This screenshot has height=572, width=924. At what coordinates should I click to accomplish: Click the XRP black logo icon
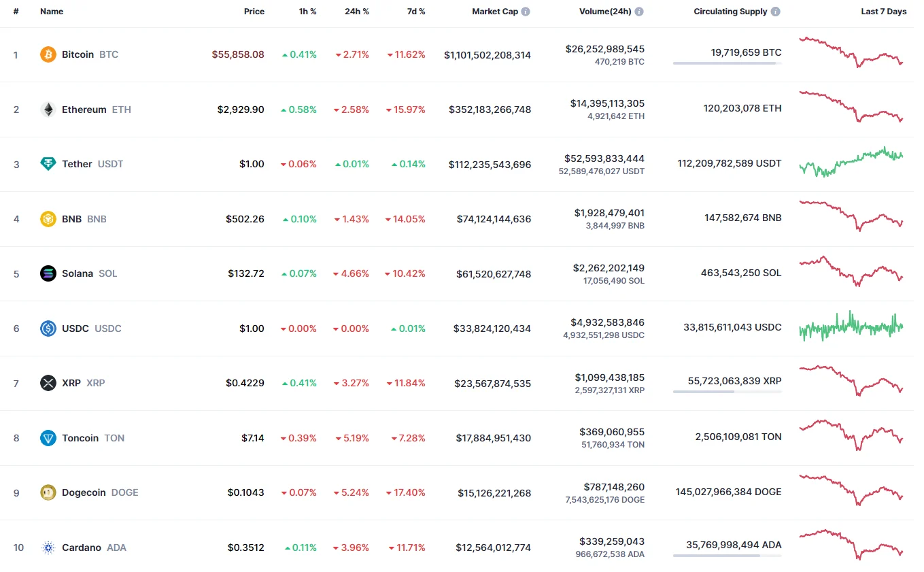click(48, 383)
